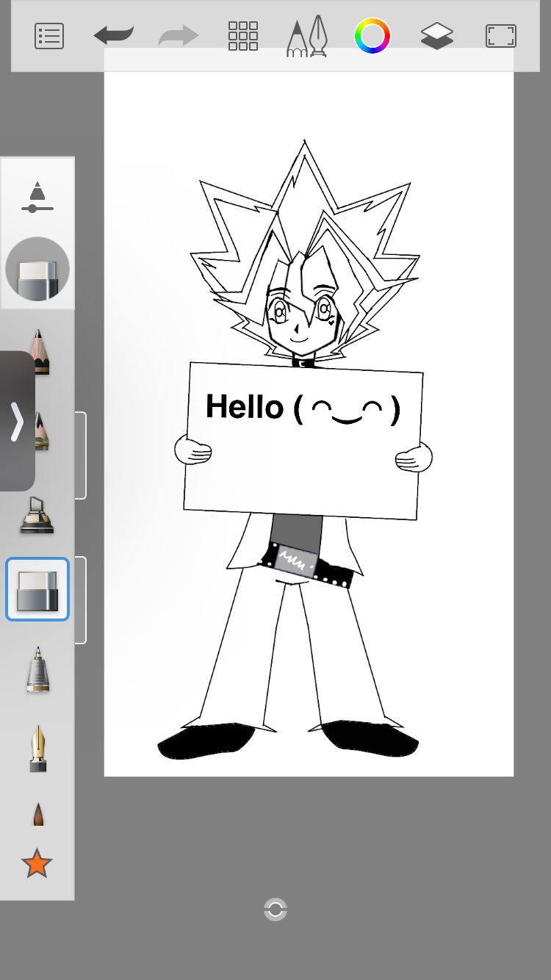Expand the side panel chevron arrow

pyautogui.click(x=17, y=422)
